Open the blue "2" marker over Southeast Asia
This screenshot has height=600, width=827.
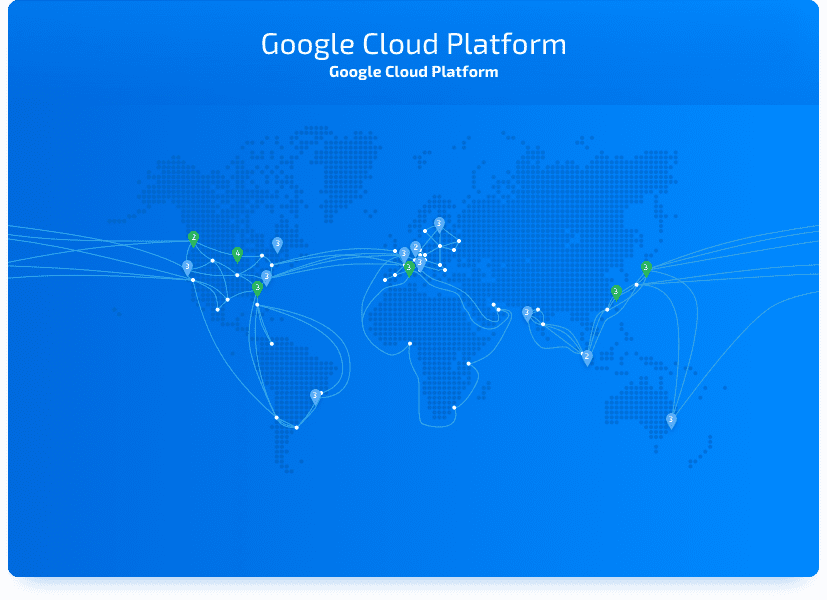click(x=587, y=356)
